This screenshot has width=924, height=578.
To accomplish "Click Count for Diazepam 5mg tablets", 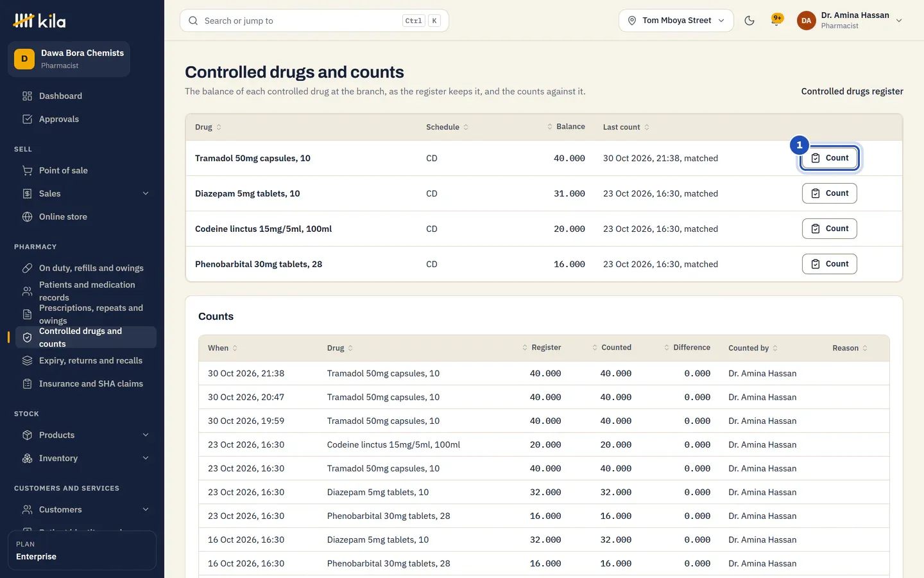I will 830,193.
